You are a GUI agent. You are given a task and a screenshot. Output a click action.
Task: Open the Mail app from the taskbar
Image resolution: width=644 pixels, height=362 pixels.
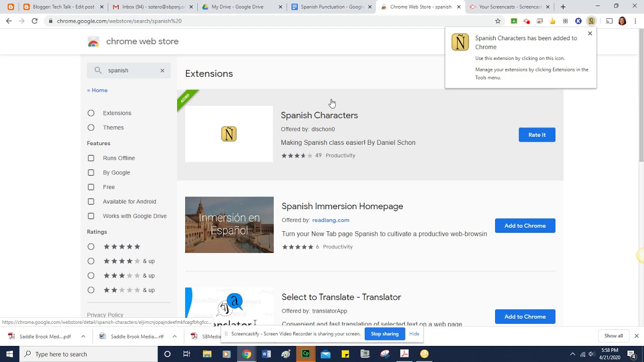pyautogui.click(x=326, y=354)
